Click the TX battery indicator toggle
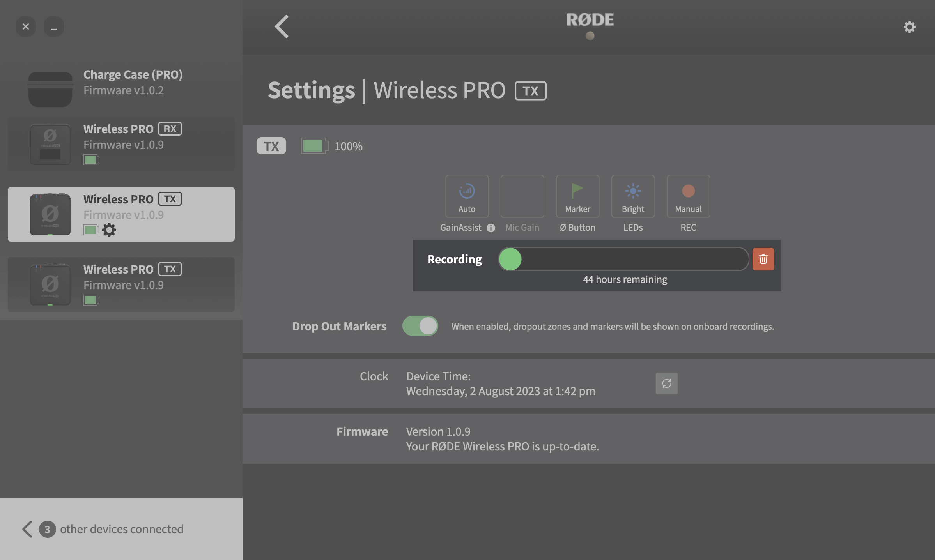This screenshot has height=560, width=935. point(314,146)
